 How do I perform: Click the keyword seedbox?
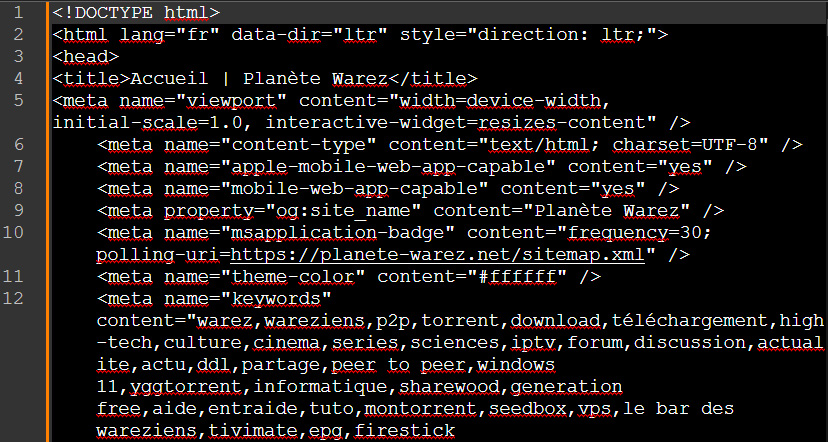pos(528,409)
